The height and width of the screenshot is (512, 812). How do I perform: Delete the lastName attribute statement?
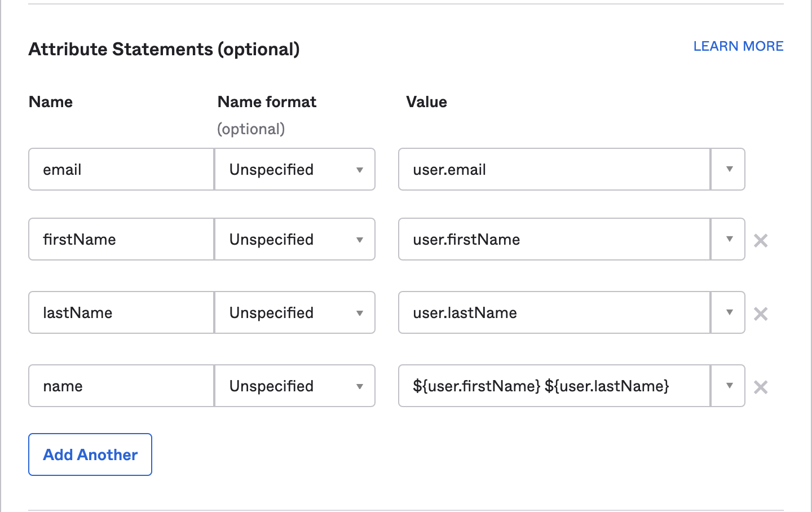tap(761, 314)
